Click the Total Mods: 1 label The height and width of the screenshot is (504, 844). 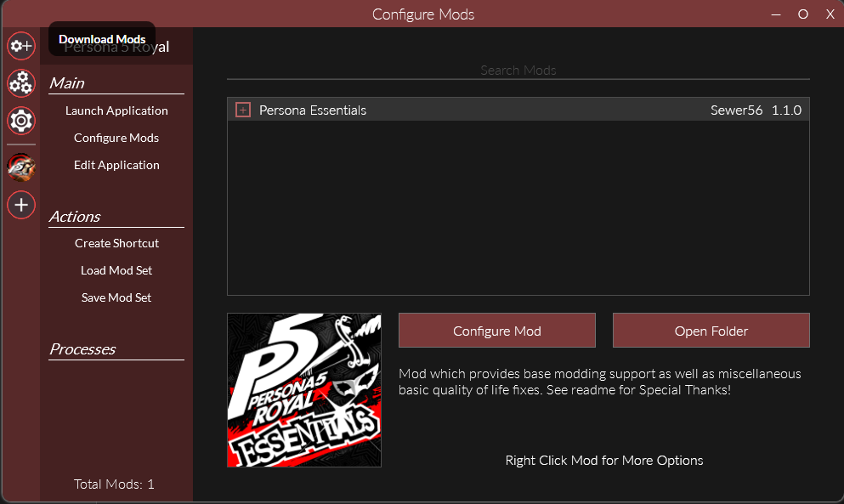pos(114,484)
